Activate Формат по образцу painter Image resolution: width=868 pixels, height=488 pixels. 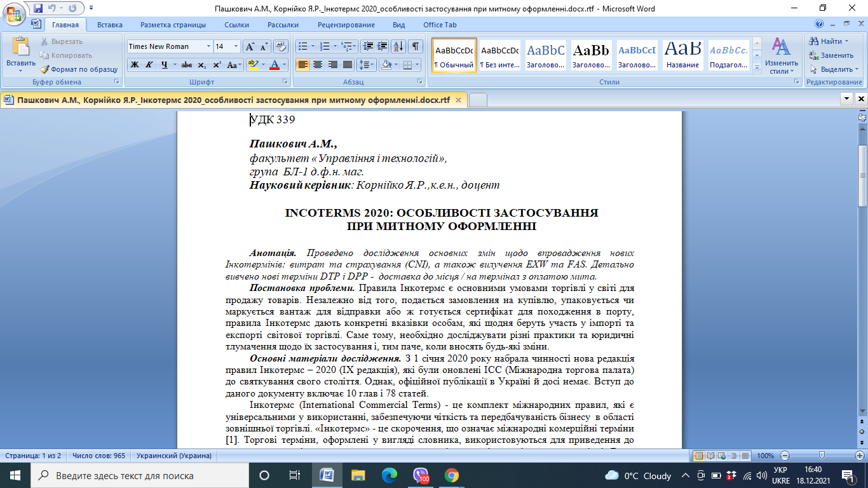tap(79, 69)
